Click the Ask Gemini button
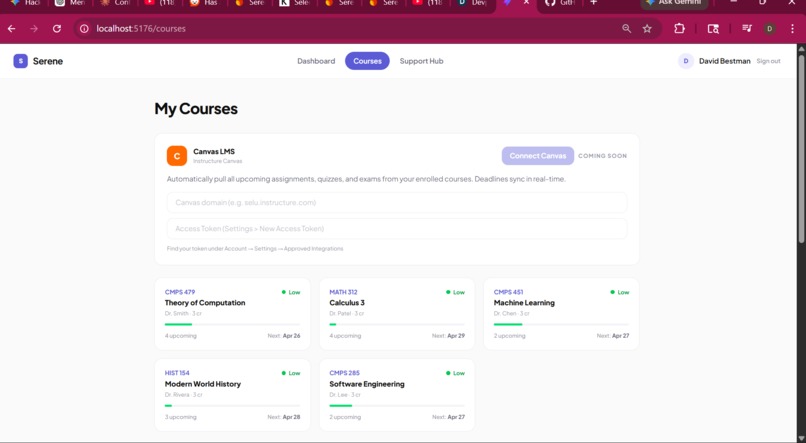The height and width of the screenshot is (443, 806). point(674,3)
